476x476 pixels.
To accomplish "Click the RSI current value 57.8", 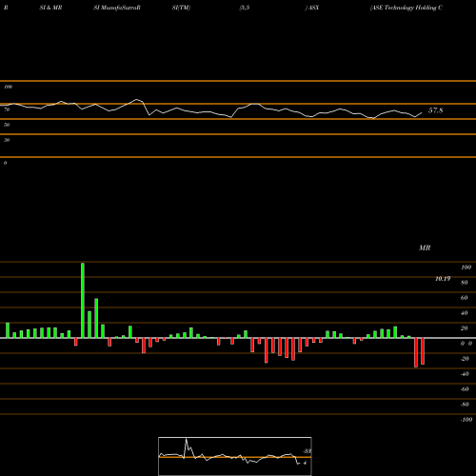I will click(435, 110).
